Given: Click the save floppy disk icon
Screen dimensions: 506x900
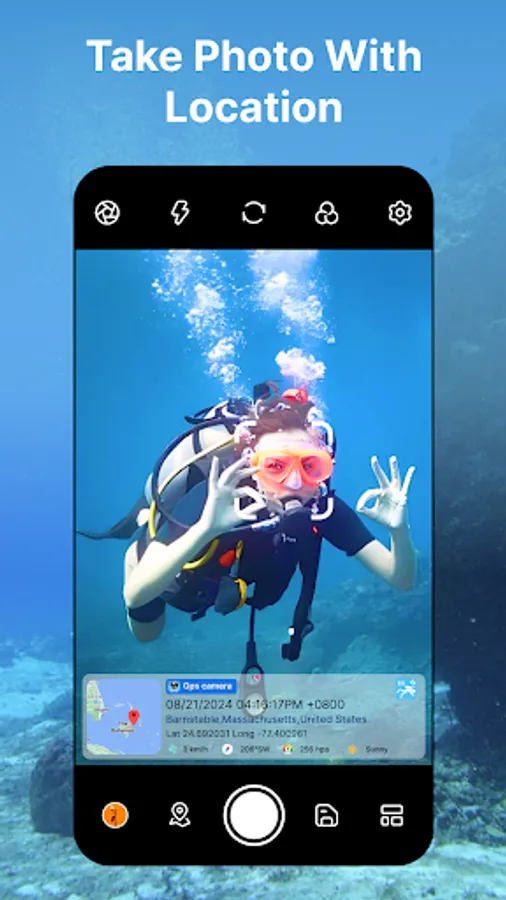Looking at the screenshot, I should (x=326, y=815).
